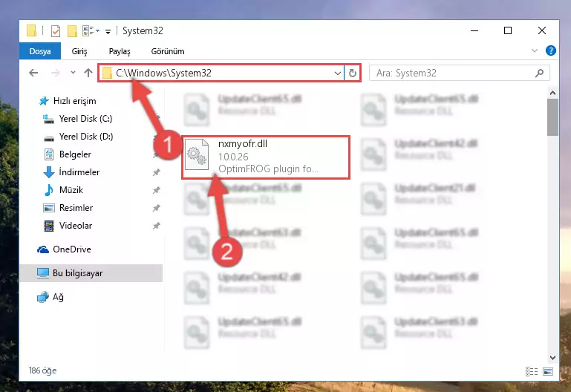Unpin Videolar using its pin icon
Screen dimensions: 571x392
pyautogui.click(x=156, y=226)
